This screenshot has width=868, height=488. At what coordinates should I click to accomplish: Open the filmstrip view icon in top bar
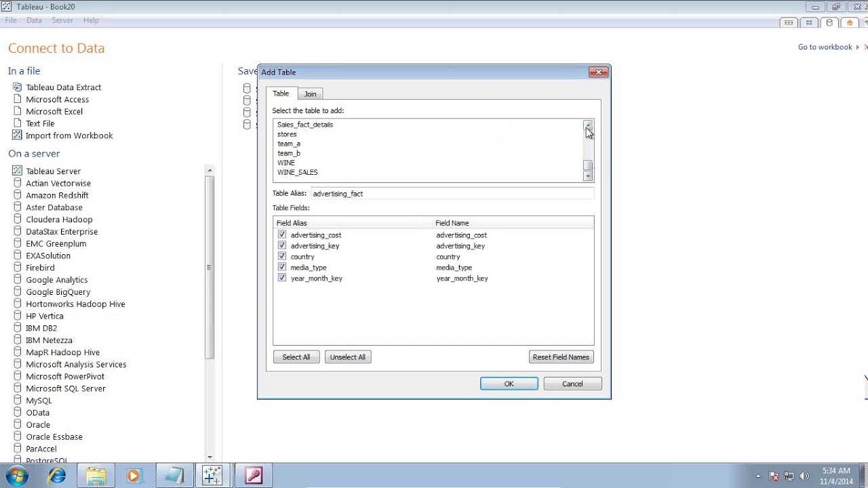(789, 22)
